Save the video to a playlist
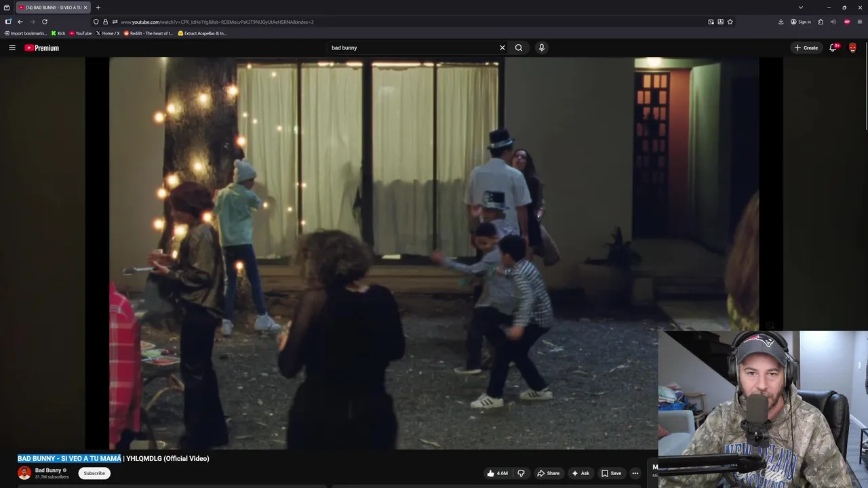This screenshot has height=488, width=868. point(611,473)
